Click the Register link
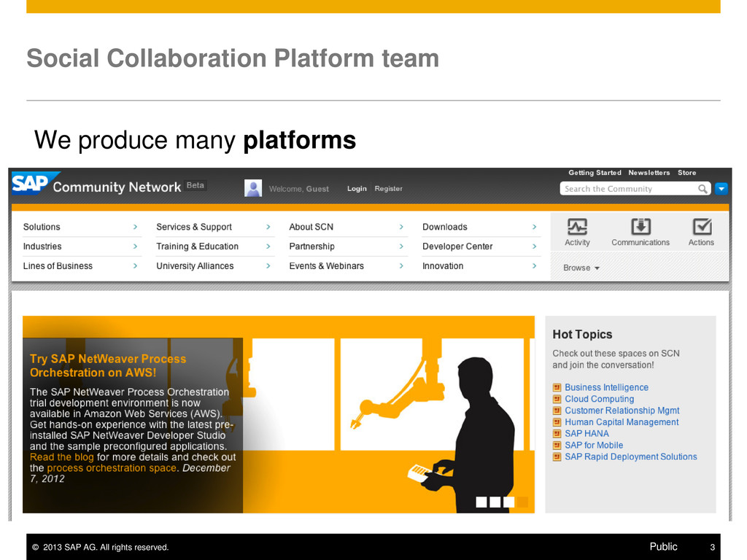This screenshot has height=560, width=747. click(x=388, y=189)
